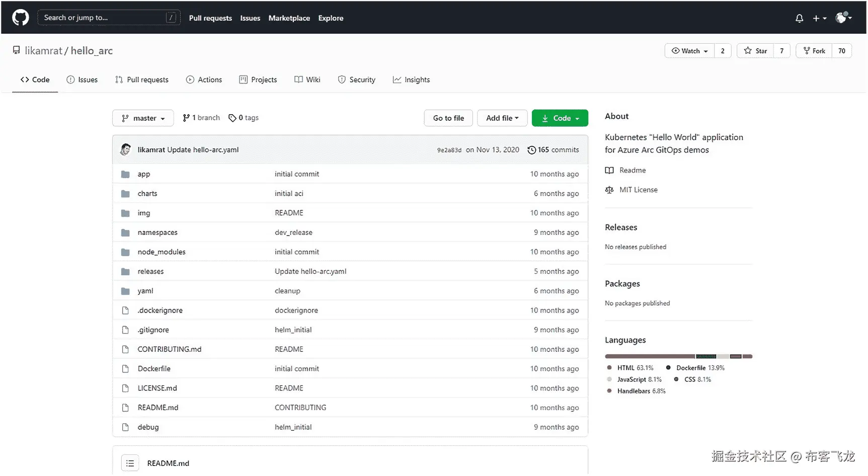Viewport: 868px width, 476px height.
Task: View the star count of 7
Action: 781,51
